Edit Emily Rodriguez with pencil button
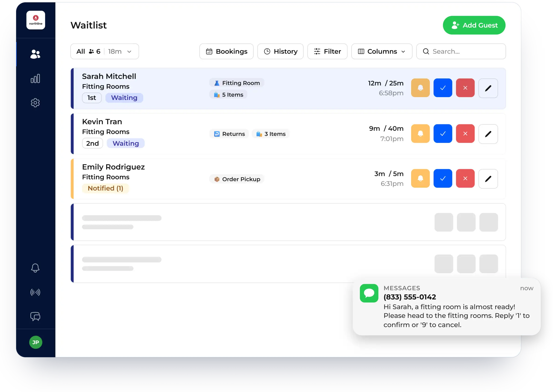The height and width of the screenshot is (392, 553). 488,179
